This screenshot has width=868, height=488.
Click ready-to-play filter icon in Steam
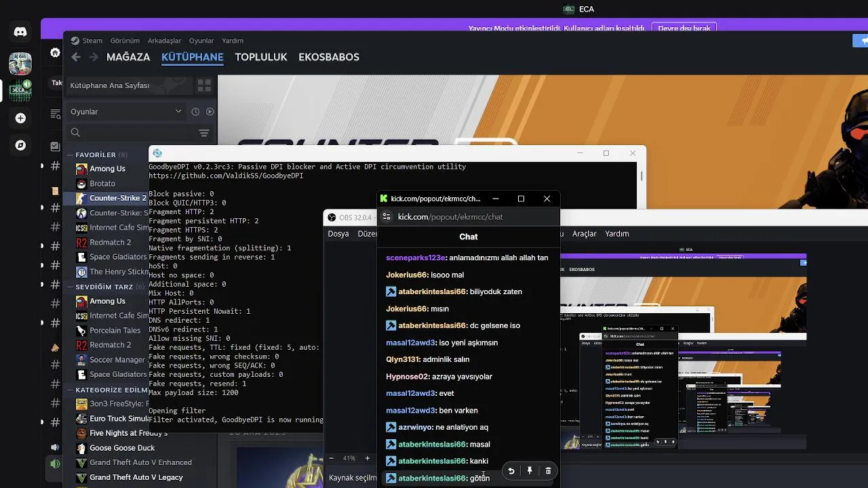210,112
